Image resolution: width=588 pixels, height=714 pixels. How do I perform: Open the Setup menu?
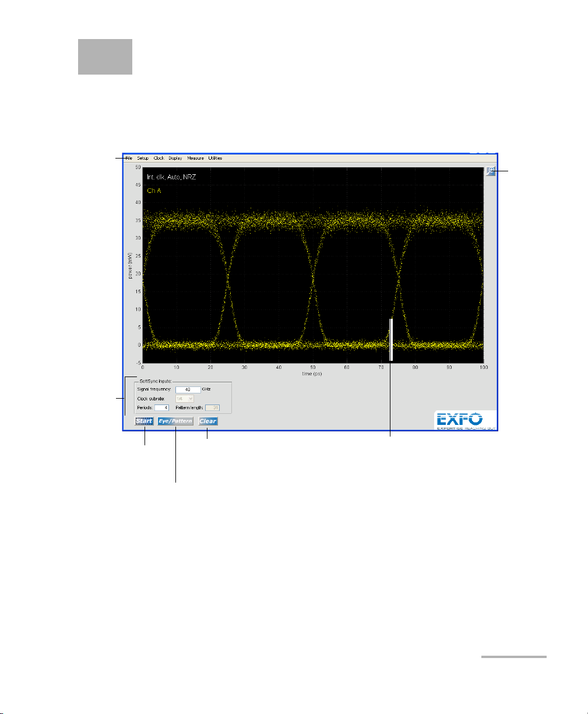coord(143,158)
